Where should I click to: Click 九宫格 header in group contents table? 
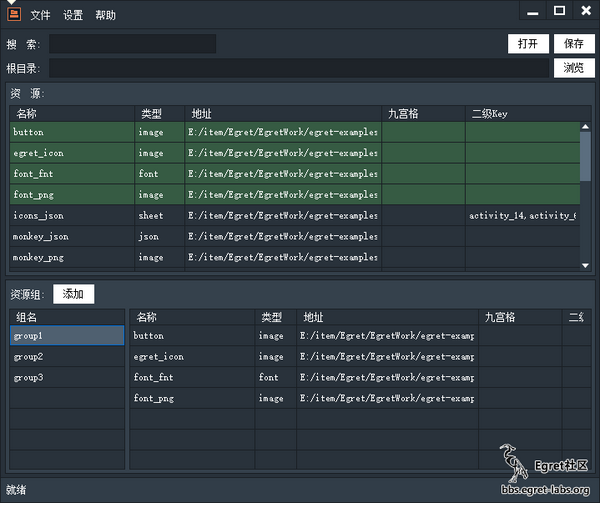tap(520, 317)
